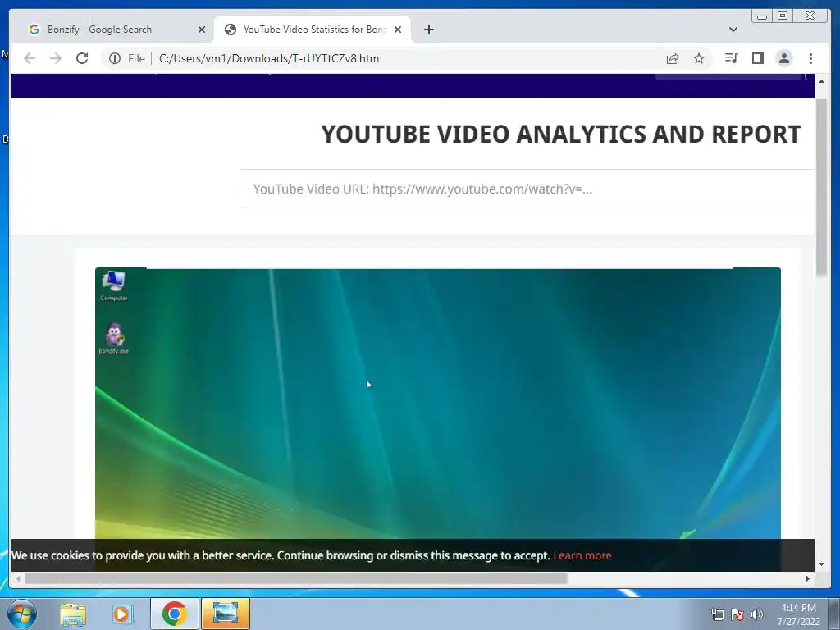Open a new browser tab
The width and height of the screenshot is (840, 630).
[x=428, y=30]
